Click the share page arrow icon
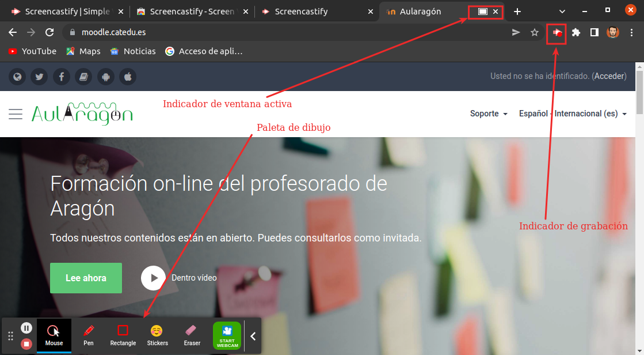The image size is (644, 355). pos(516,32)
